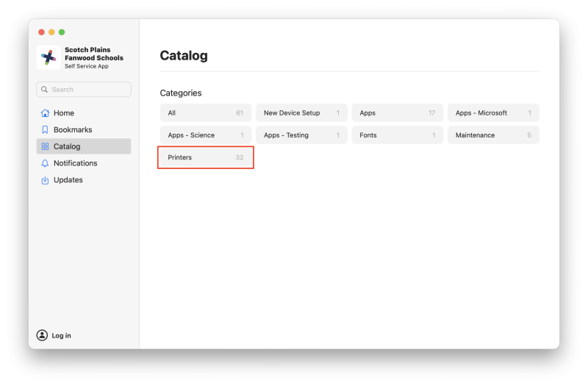The width and height of the screenshot is (588, 386).
Task: Select the All category
Action: click(x=206, y=113)
